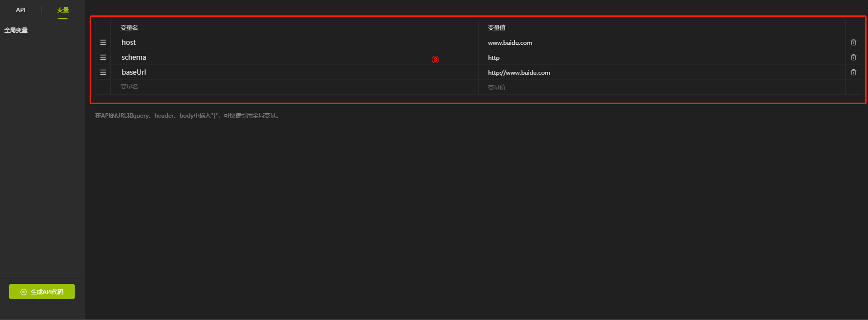Delete the baseUrl variable with trash icon
The width and height of the screenshot is (868, 320).
pyautogui.click(x=854, y=72)
